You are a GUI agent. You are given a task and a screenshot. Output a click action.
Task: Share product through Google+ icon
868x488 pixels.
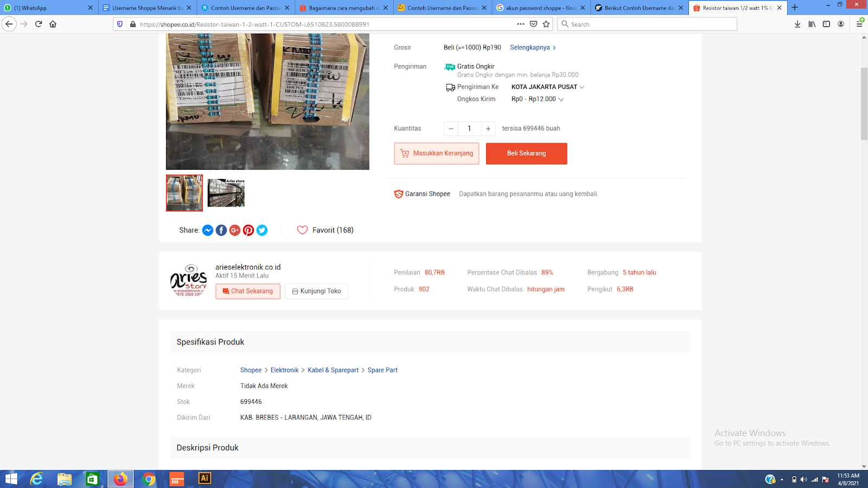(x=235, y=230)
